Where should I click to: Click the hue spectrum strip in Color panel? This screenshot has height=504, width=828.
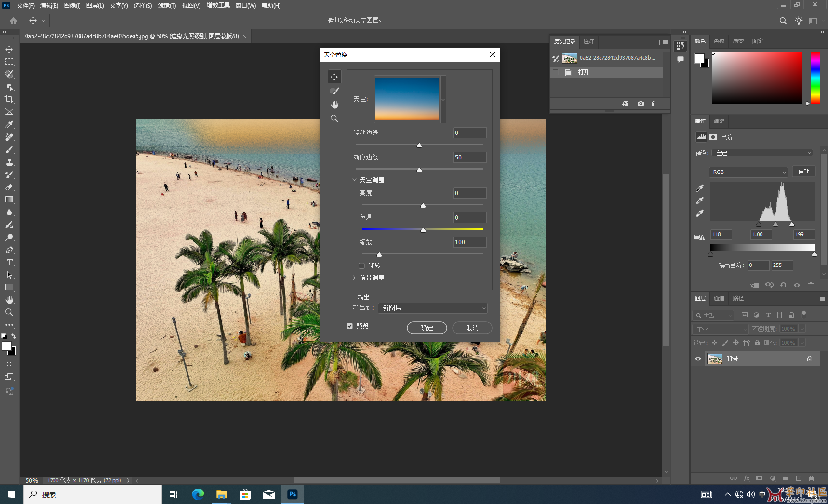[x=815, y=78]
